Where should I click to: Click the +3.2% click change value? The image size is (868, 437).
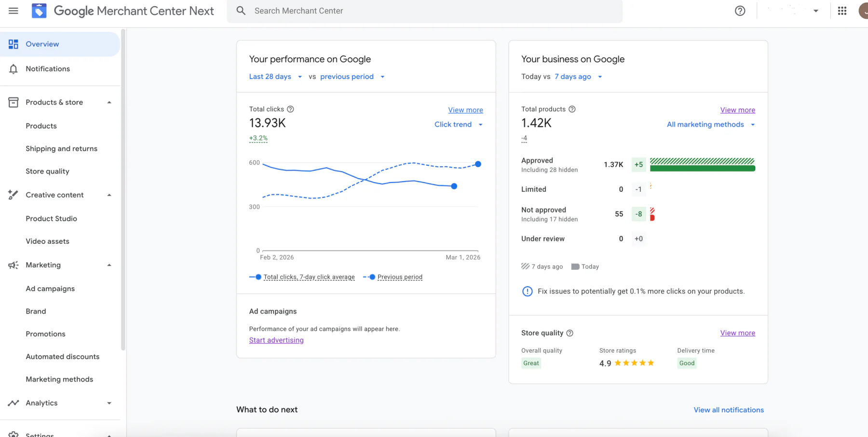click(258, 138)
